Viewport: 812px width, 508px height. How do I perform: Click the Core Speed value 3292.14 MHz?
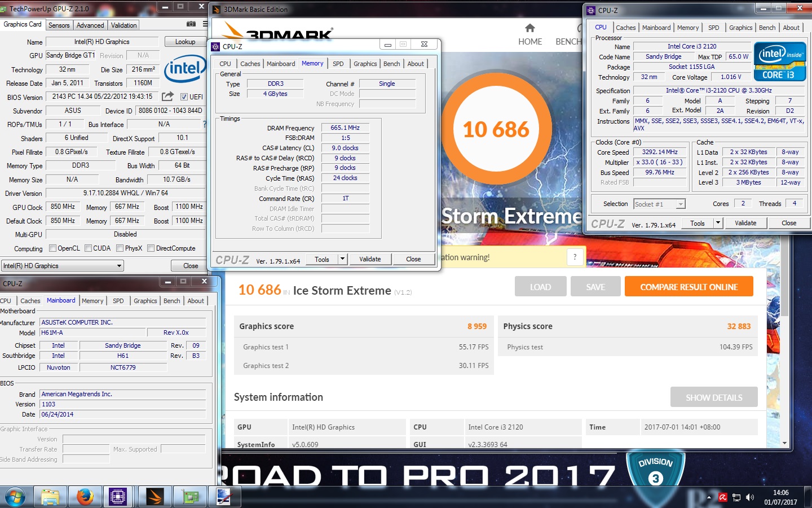click(660, 152)
